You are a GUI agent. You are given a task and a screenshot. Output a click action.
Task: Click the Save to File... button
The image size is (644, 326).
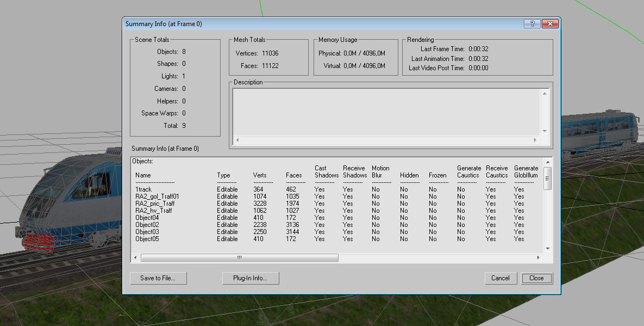click(158, 278)
